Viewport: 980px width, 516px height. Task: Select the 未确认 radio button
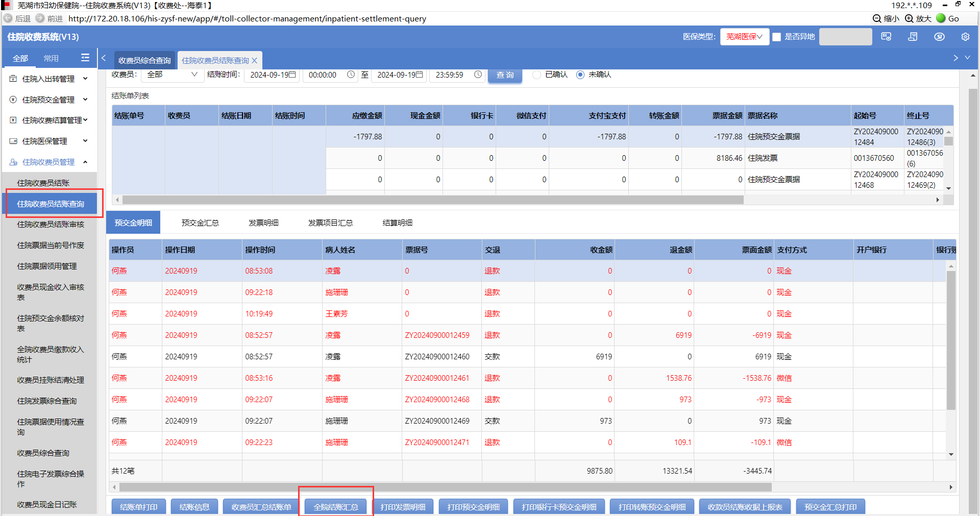(x=580, y=75)
